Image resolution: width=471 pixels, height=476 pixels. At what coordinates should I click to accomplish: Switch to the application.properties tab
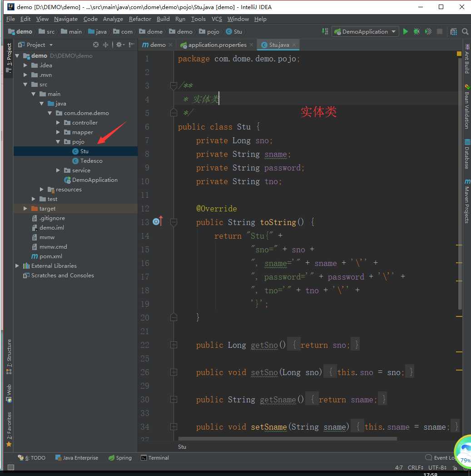click(x=217, y=45)
